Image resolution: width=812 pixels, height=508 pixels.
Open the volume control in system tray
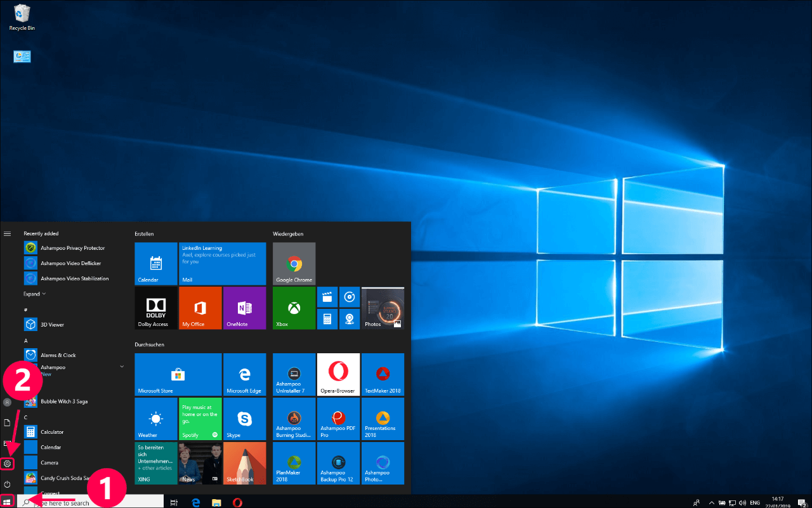pyautogui.click(x=742, y=502)
